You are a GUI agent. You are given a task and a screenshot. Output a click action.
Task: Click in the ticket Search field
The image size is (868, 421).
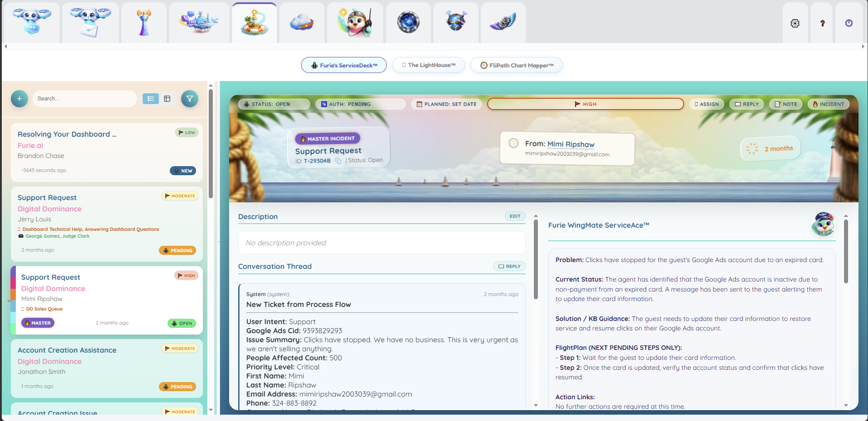[x=84, y=98]
